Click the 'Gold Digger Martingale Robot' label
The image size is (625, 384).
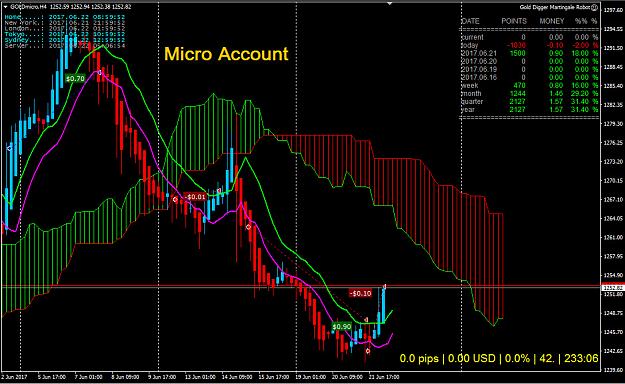(554, 7)
